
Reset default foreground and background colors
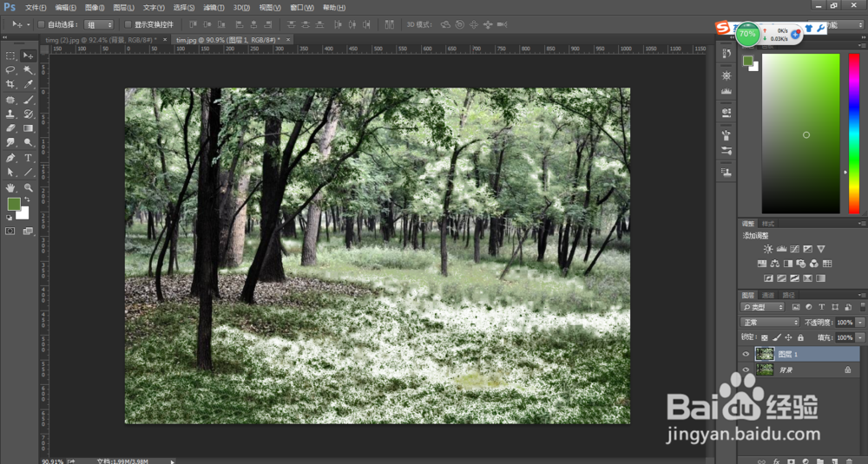pyautogui.click(x=9, y=218)
